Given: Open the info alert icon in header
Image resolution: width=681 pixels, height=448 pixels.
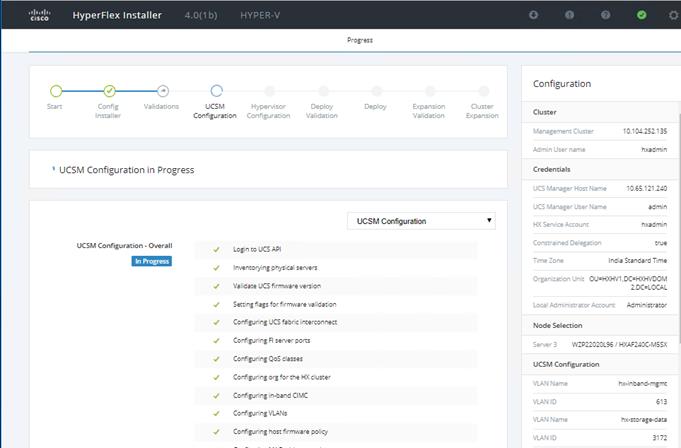Looking at the screenshot, I should 569,15.
